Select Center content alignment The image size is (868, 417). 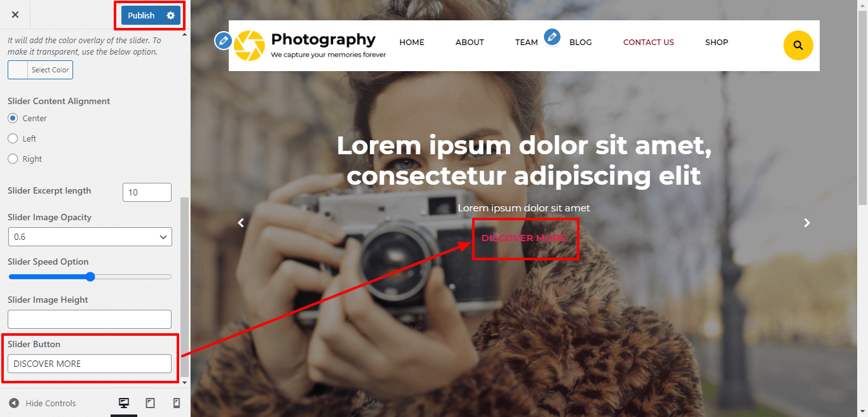(13, 118)
